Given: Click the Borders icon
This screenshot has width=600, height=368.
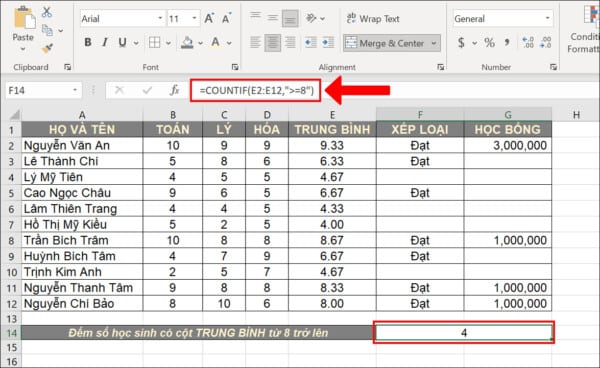Looking at the screenshot, I should (155, 42).
